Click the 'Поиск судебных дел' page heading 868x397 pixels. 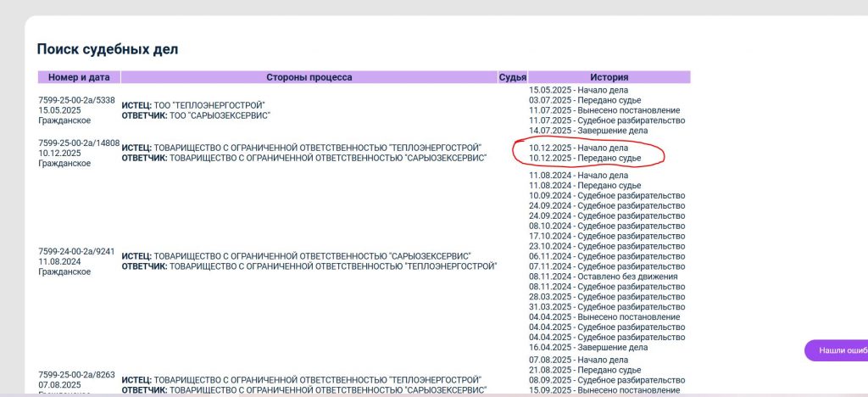pyautogui.click(x=108, y=49)
